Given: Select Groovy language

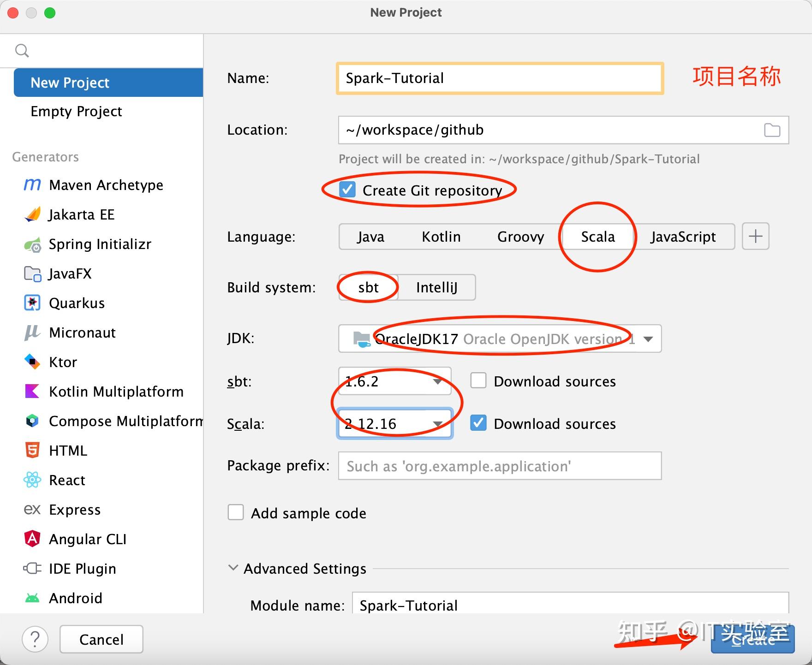Looking at the screenshot, I should (520, 237).
